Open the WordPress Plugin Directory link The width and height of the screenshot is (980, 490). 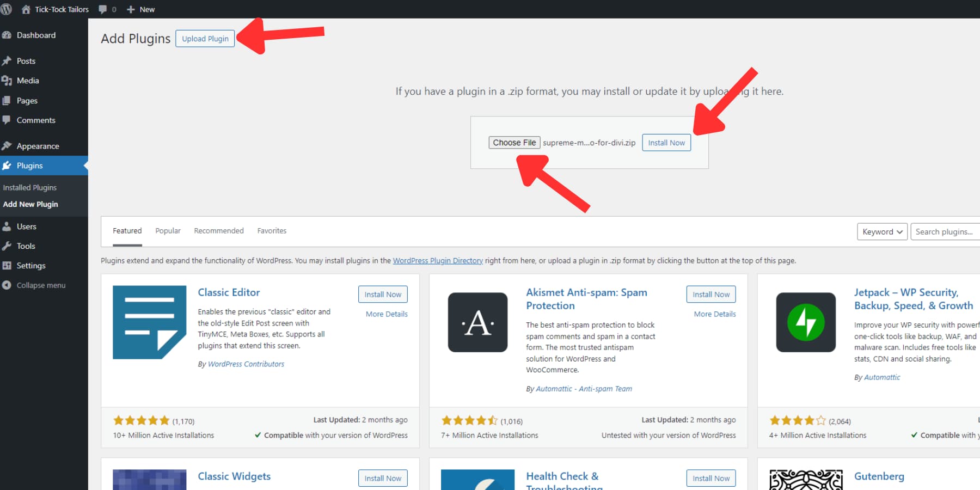coord(438,261)
